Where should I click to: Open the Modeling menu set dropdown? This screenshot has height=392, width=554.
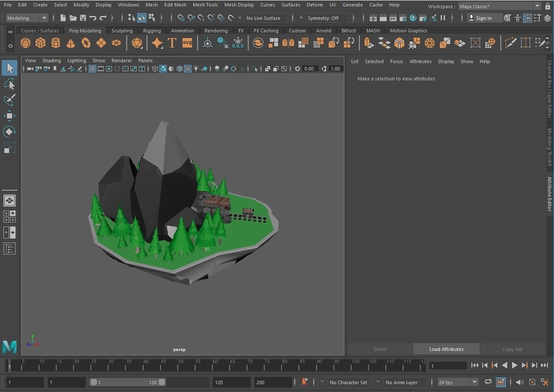(x=27, y=18)
